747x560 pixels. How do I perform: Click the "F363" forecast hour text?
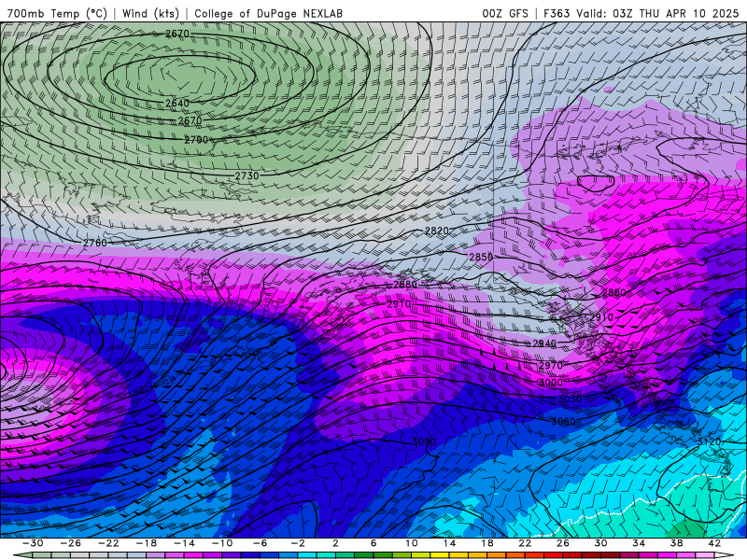coord(557,13)
